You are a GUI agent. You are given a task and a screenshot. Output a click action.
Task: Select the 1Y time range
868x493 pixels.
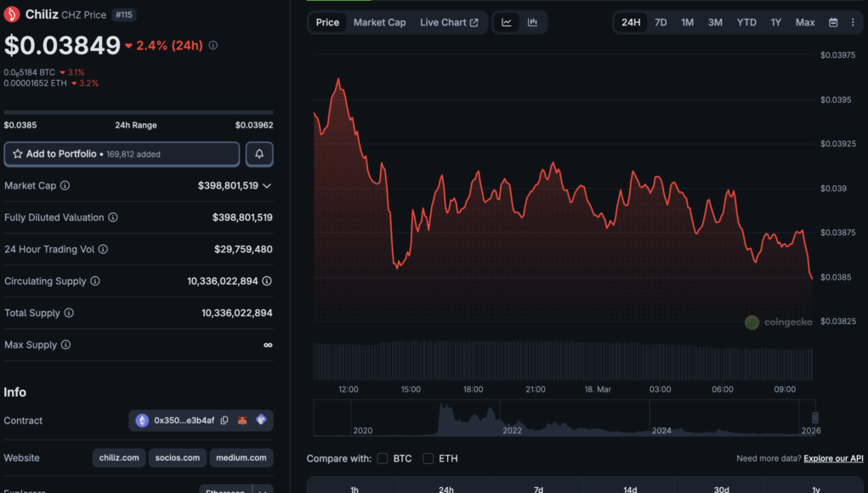[x=776, y=22]
